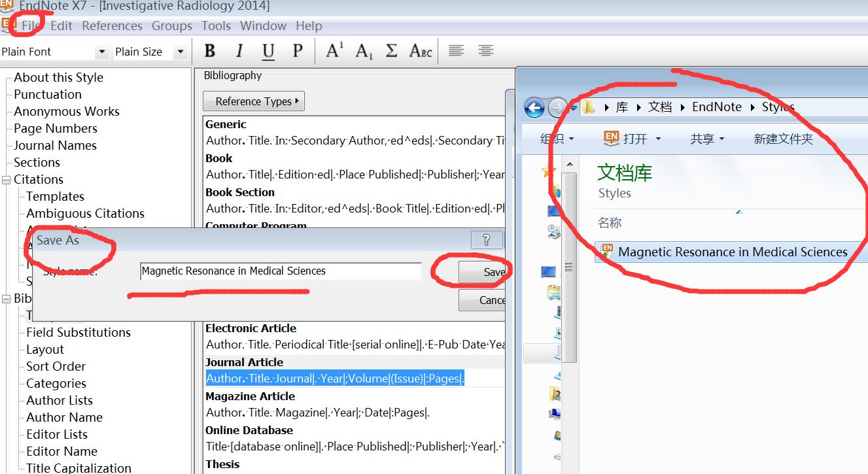Click the Explorer navigation pane scrollbar thumb
This screenshot has height=474, width=868.
[x=569, y=267]
